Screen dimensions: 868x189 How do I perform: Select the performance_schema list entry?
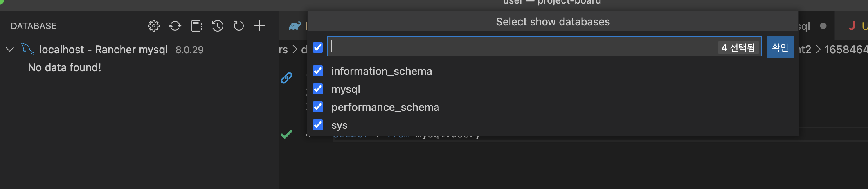pos(385,107)
